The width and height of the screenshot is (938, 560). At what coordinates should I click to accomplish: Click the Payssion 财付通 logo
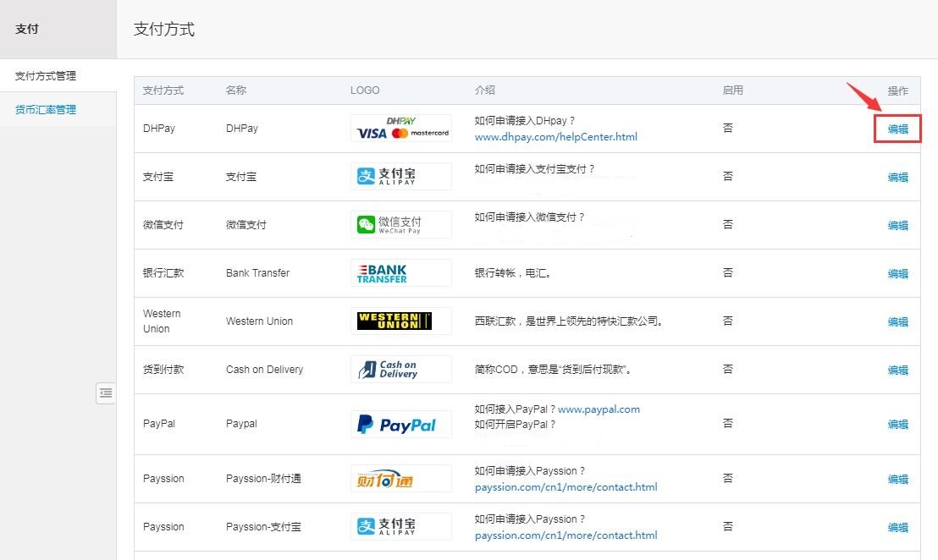click(x=400, y=479)
